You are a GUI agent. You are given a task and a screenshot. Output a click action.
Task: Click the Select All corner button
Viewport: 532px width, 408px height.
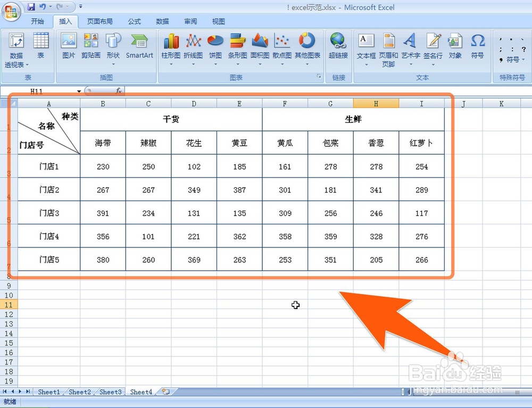click(x=9, y=103)
